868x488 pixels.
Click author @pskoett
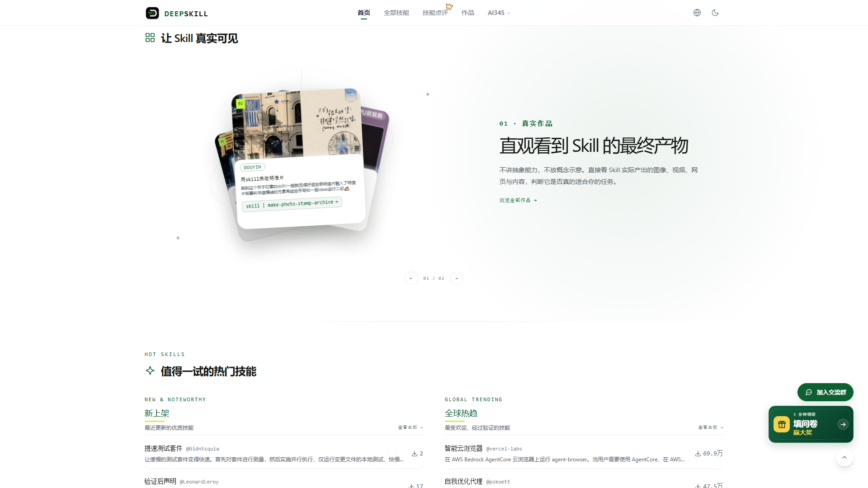pyautogui.click(x=498, y=482)
